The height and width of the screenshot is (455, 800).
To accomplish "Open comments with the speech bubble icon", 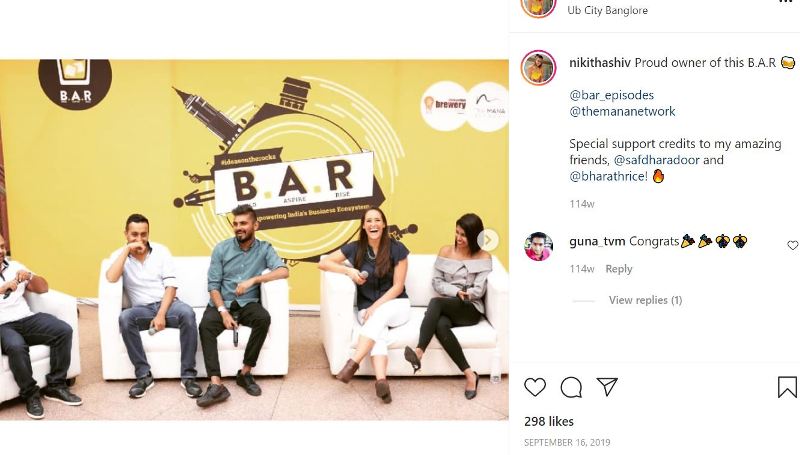I will coord(571,388).
